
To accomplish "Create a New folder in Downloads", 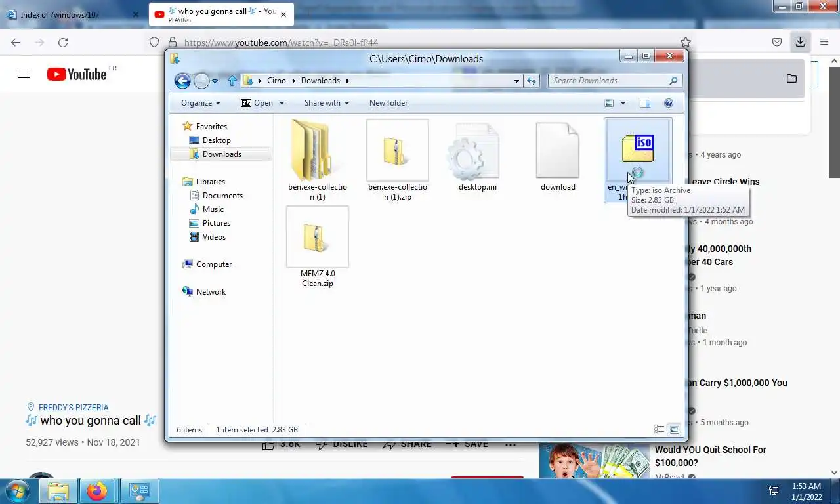I will coord(388,103).
